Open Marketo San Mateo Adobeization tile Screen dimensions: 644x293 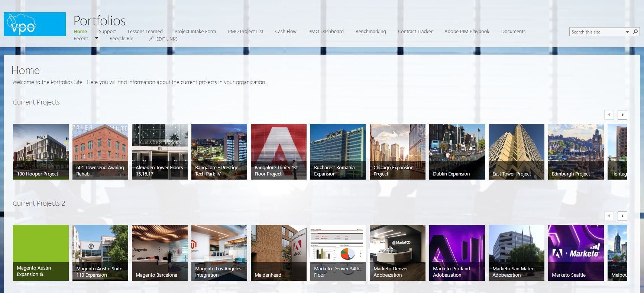[517, 253]
